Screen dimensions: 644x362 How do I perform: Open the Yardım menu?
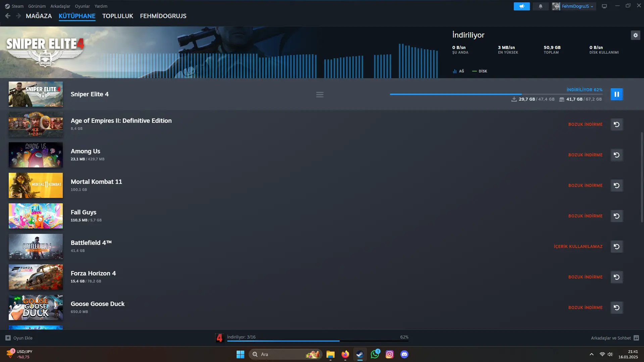coord(101,6)
